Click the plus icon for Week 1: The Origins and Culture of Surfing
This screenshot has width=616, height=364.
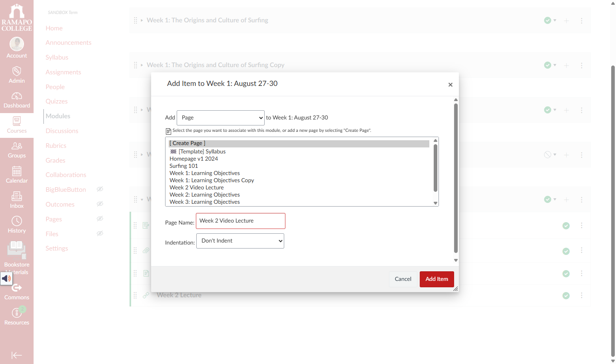pyautogui.click(x=566, y=20)
